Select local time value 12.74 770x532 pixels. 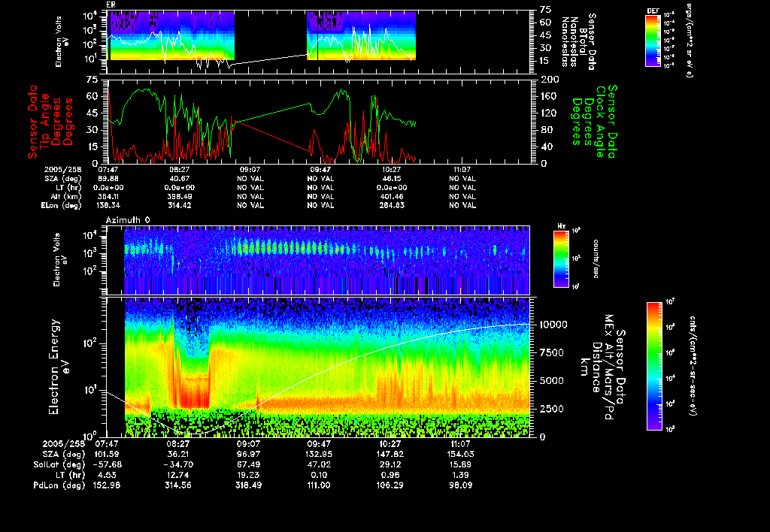click(177, 475)
